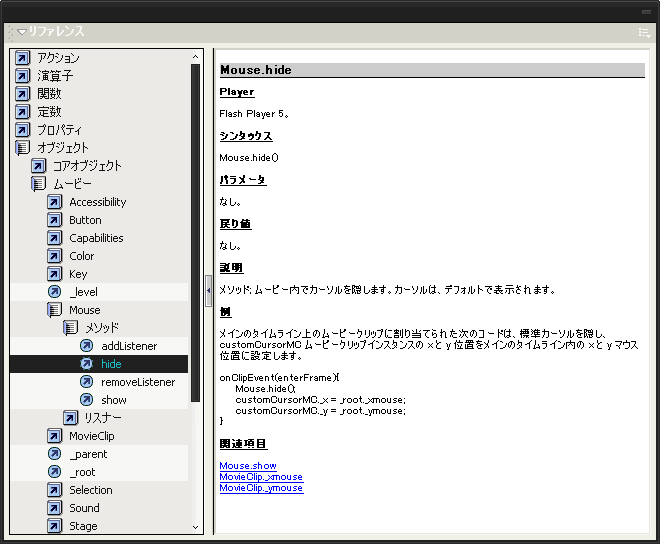Select the オブジェクト tree label

(x=63, y=148)
